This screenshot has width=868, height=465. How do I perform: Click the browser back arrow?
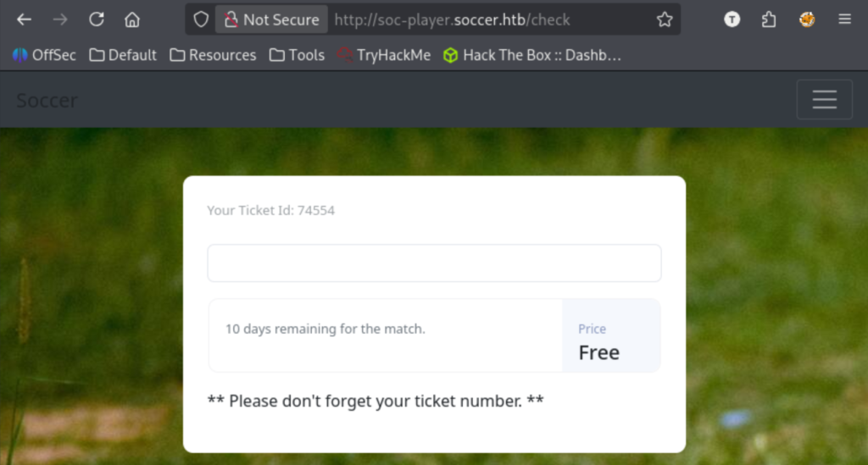tap(24, 19)
